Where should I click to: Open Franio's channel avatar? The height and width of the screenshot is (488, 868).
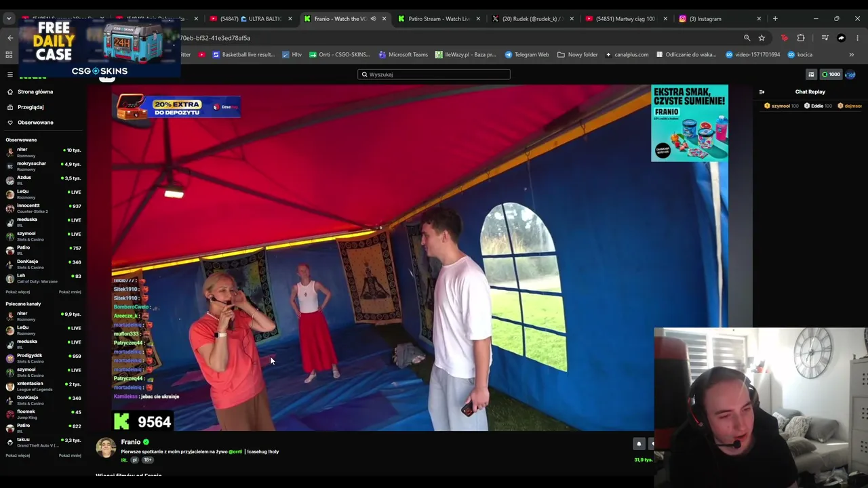(106, 448)
